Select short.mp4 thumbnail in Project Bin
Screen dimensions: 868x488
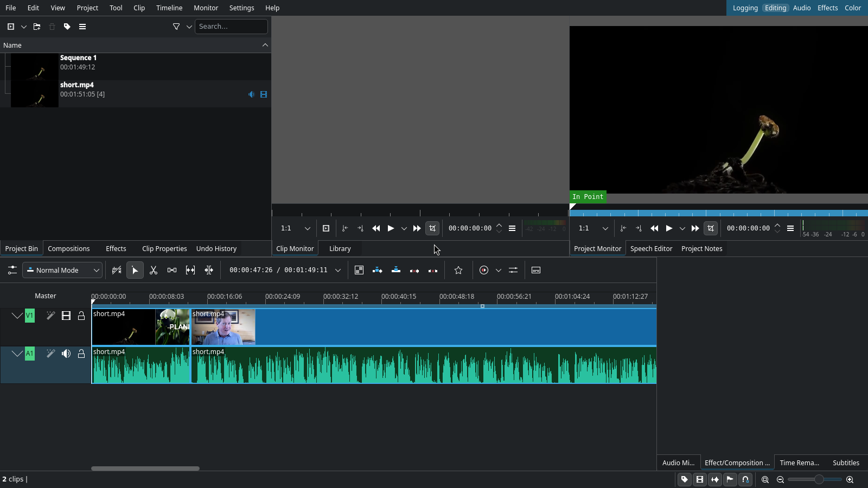pos(35,94)
